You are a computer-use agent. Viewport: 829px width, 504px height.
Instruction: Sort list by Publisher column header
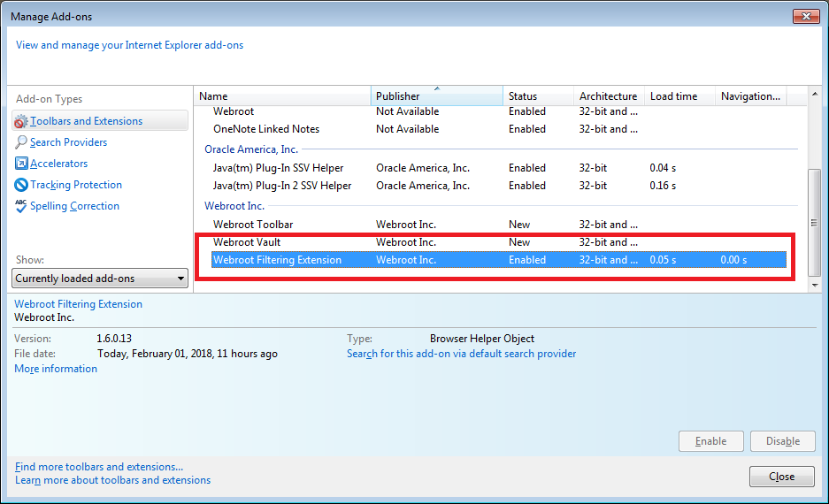coord(437,96)
